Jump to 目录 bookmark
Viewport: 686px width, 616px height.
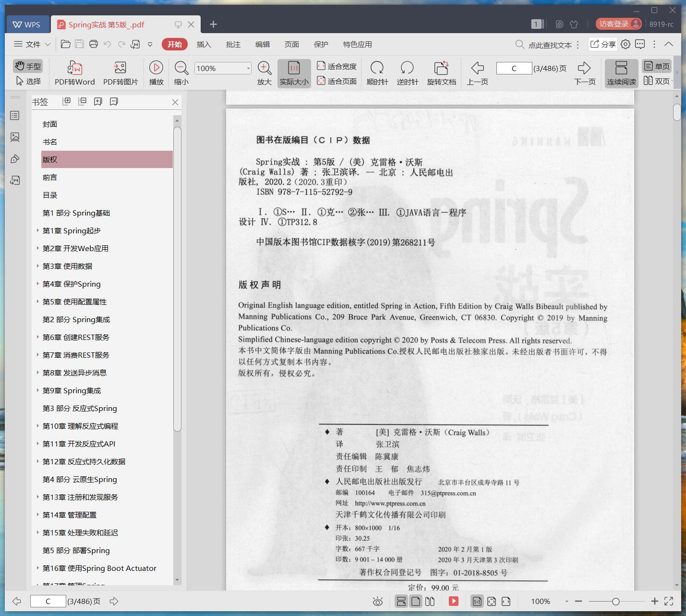click(x=50, y=195)
